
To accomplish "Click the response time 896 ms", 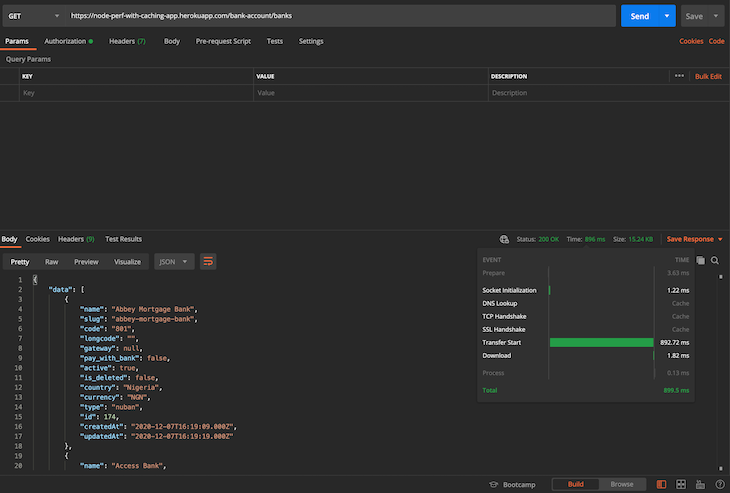I will pos(595,239).
